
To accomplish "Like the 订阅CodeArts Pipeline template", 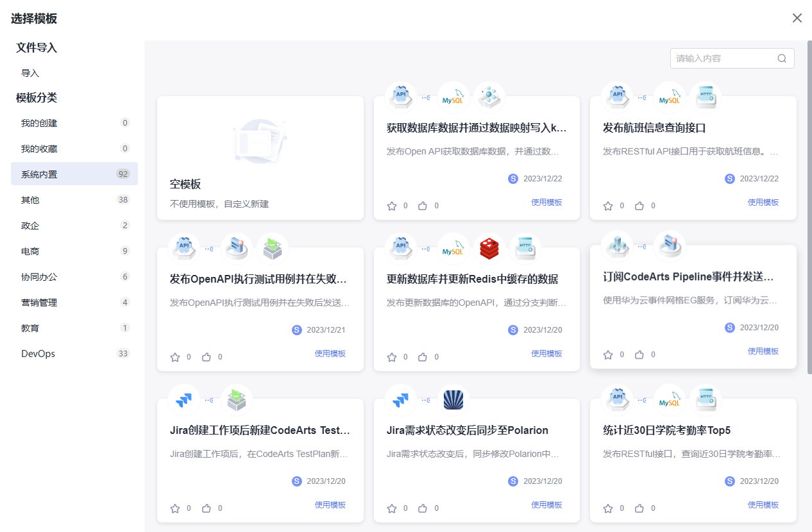I will point(639,354).
